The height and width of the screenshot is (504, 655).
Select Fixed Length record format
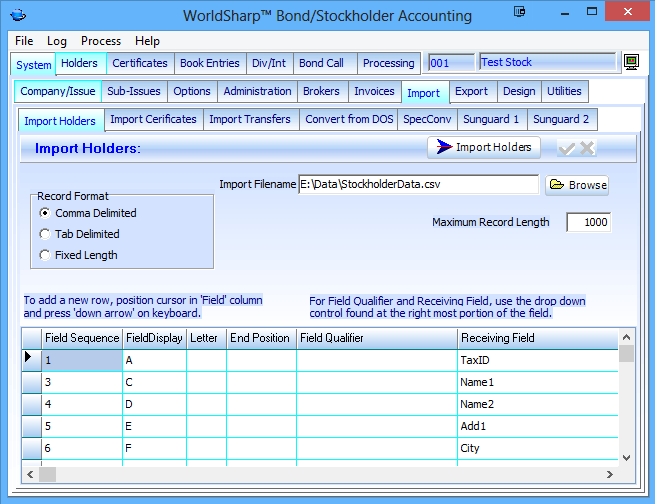pos(44,255)
